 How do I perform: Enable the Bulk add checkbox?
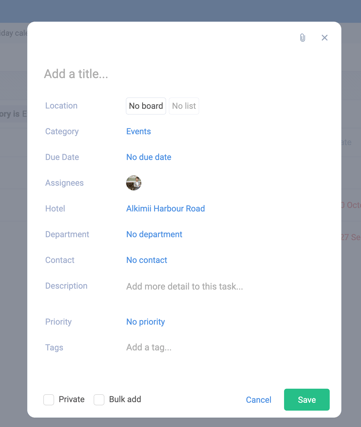pyautogui.click(x=99, y=399)
